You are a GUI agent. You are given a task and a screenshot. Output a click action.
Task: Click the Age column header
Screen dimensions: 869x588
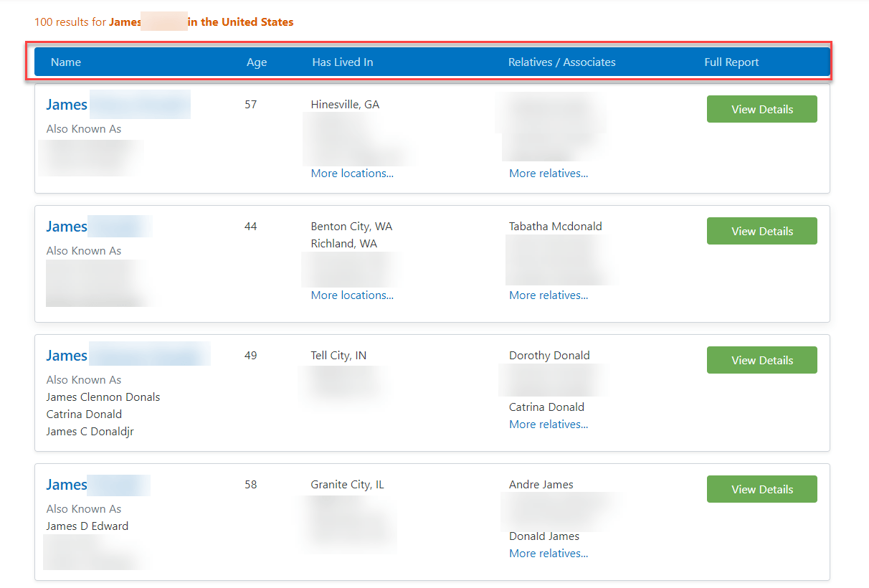[257, 62]
